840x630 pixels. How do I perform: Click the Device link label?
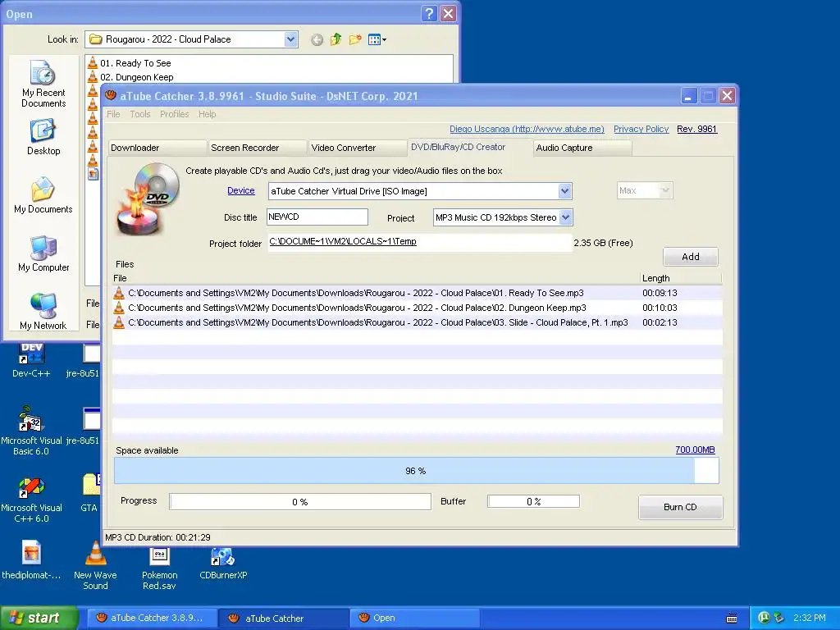[x=241, y=190]
